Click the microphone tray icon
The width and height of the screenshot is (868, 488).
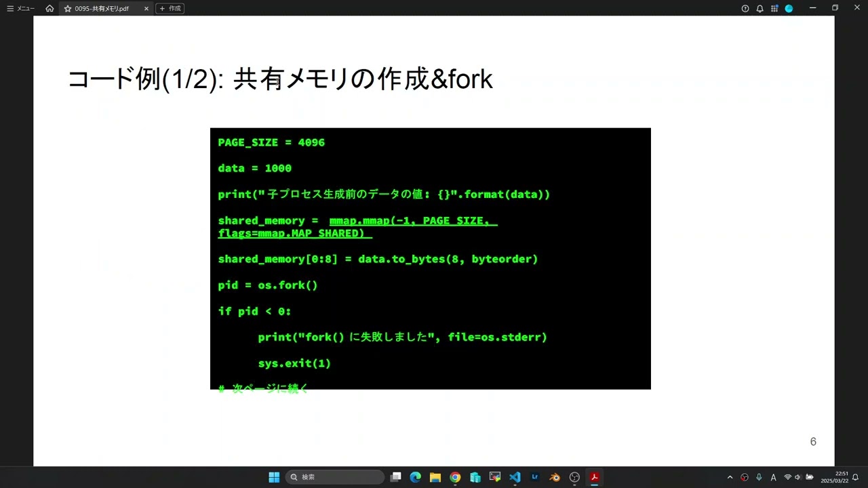[759, 477]
